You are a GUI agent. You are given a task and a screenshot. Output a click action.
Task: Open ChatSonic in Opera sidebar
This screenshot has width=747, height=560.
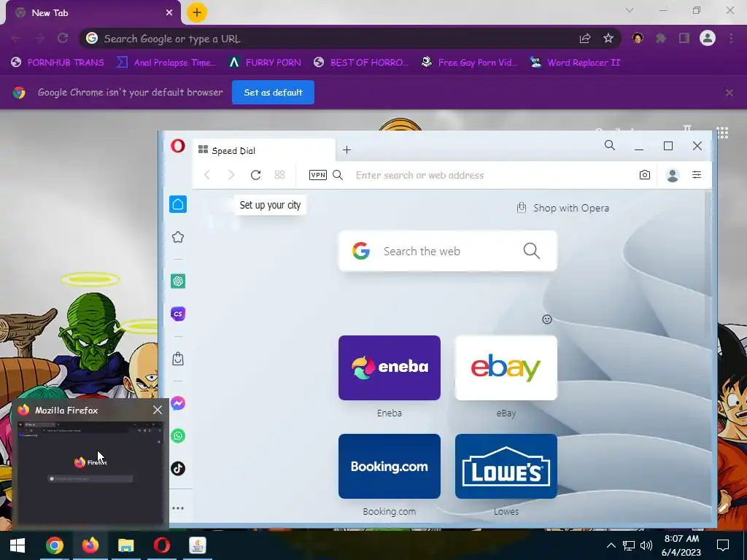click(x=178, y=314)
